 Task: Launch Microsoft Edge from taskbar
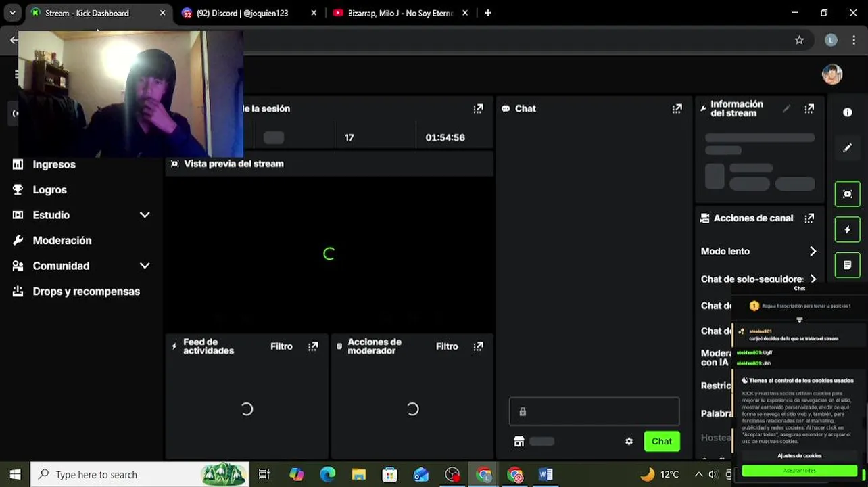(x=327, y=474)
